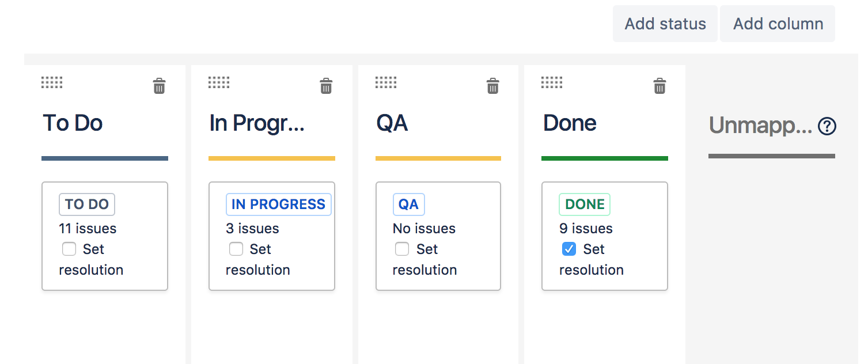Screen dimensions: 868x364
Task: Enable Set resolution for TO DO status
Action: (x=69, y=249)
